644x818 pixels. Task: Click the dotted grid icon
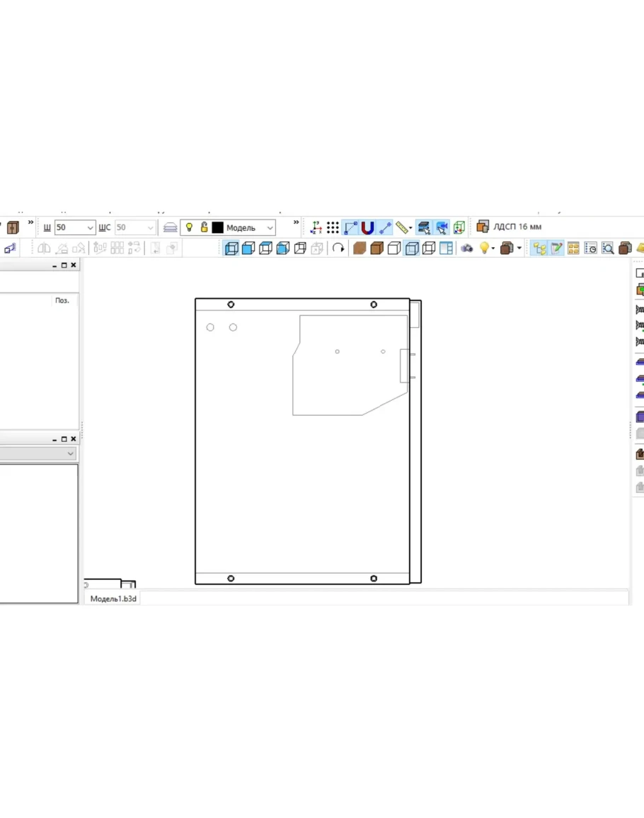pyautogui.click(x=333, y=227)
